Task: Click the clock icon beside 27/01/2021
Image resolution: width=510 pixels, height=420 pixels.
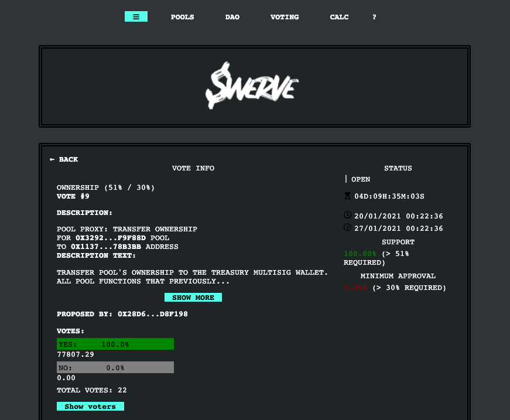Action: point(347,227)
